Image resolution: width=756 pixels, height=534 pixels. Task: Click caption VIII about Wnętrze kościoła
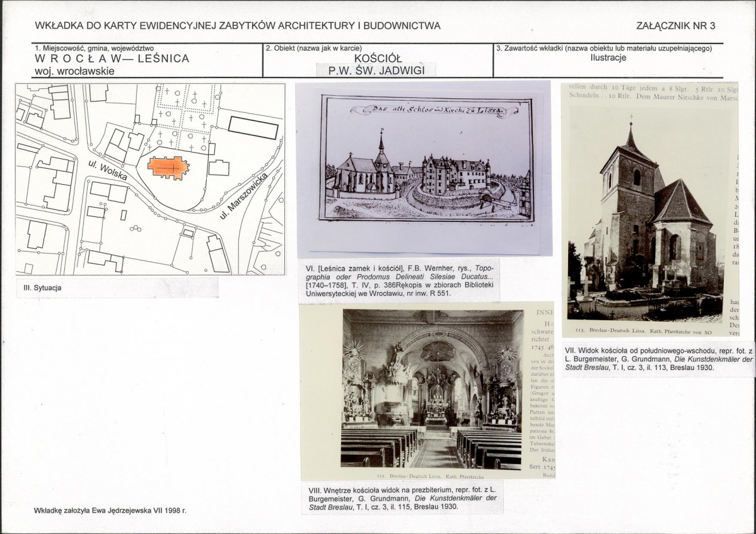pos(402,498)
